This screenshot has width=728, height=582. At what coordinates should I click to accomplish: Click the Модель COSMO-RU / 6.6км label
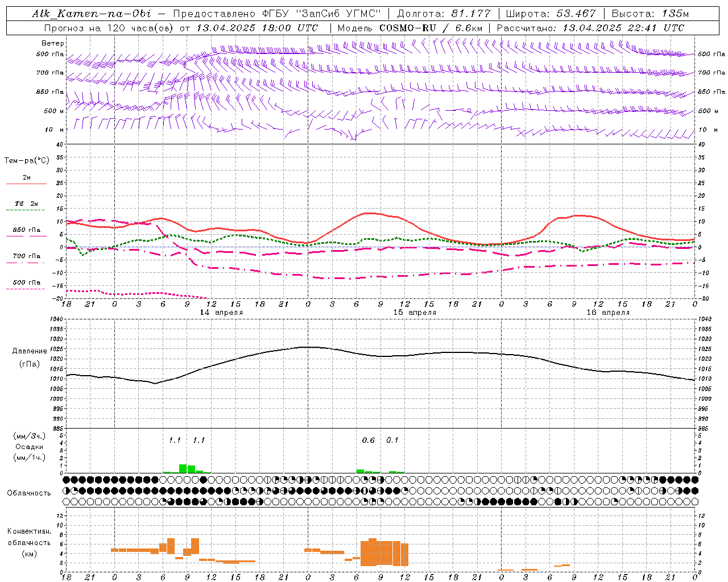tap(410, 28)
